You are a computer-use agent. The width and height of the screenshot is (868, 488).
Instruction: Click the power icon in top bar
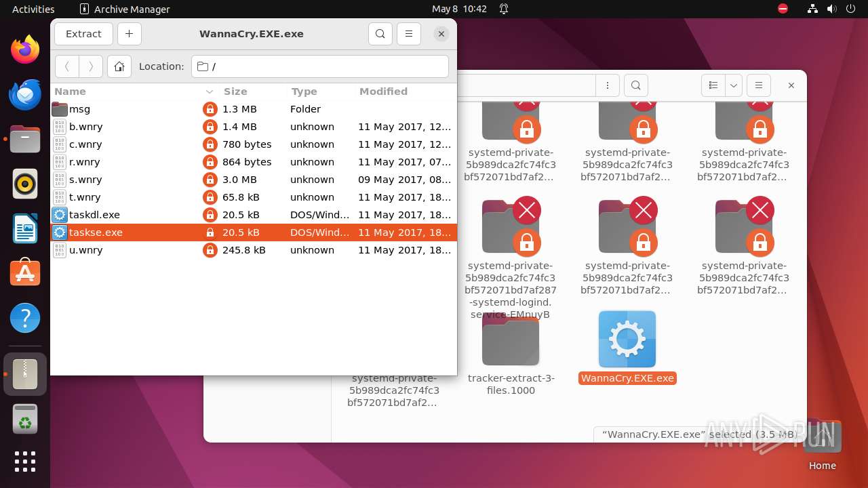click(850, 9)
